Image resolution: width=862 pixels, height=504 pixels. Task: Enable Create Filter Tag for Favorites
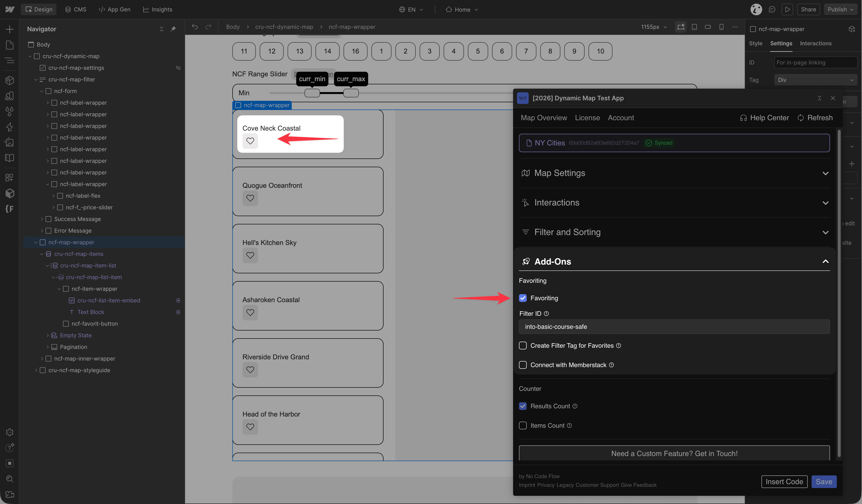pos(523,346)
